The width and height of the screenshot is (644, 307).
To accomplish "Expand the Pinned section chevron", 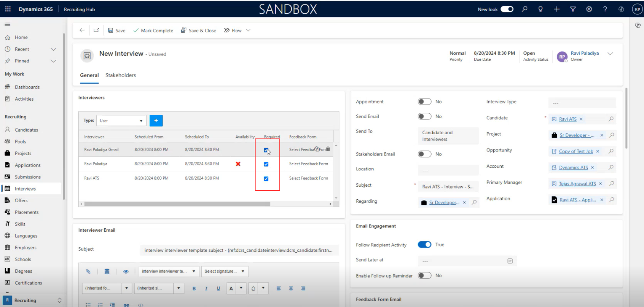I will 53,61.
